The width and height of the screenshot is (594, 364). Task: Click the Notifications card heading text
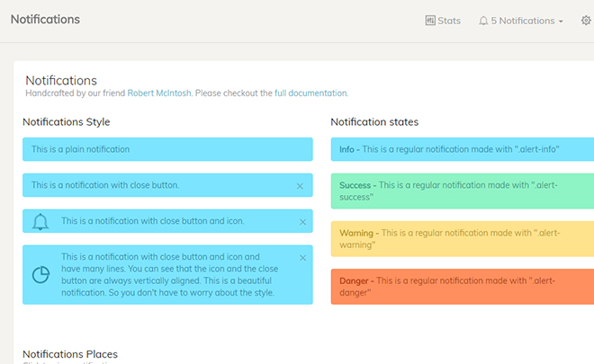(x=61, y=80)
